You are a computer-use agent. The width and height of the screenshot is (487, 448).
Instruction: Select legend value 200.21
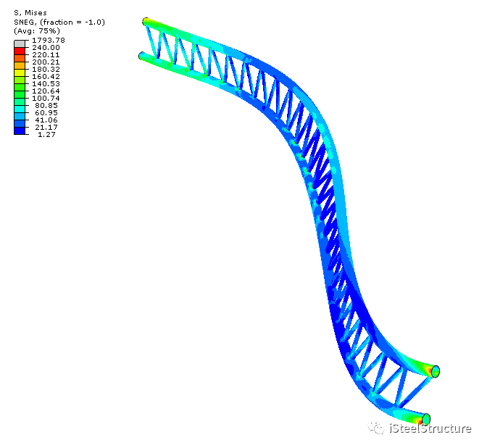[x=46, y=62]
